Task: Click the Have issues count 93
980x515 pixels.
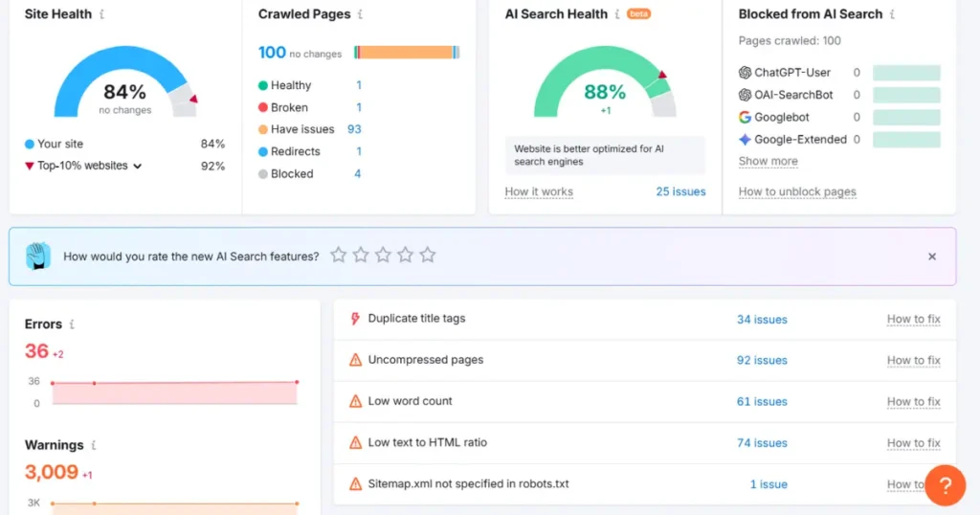Action: tap(354, 129)
